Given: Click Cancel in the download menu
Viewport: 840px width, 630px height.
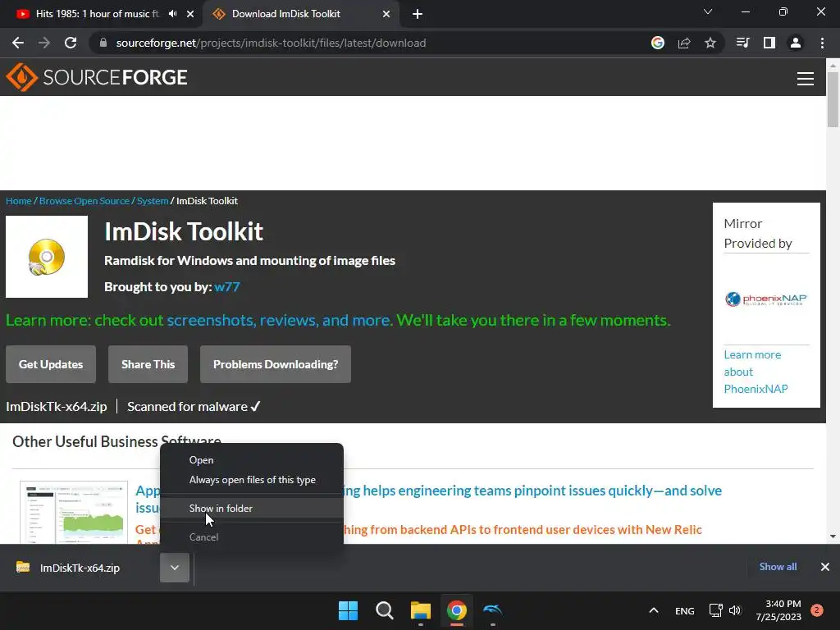Looking at the screenshot, I should [252, 536].
